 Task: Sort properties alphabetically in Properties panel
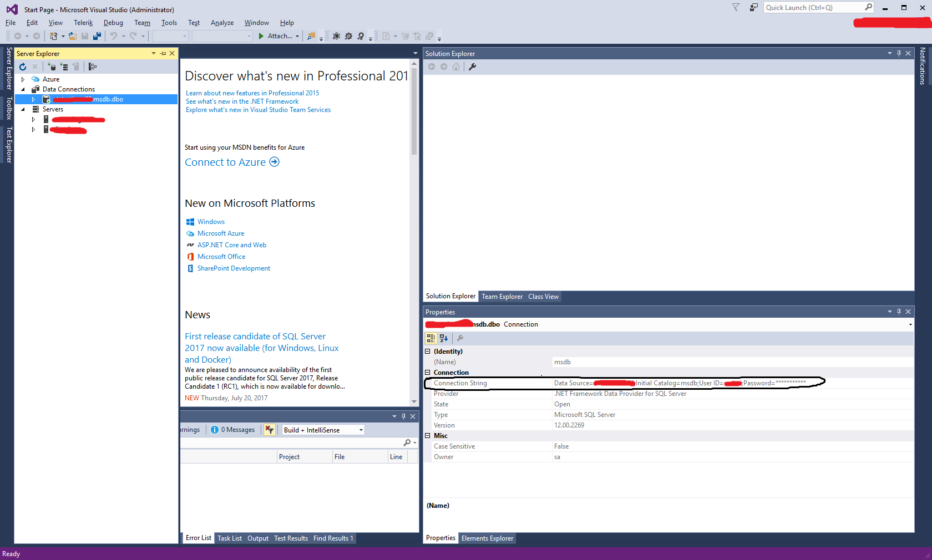click(443, 338)
